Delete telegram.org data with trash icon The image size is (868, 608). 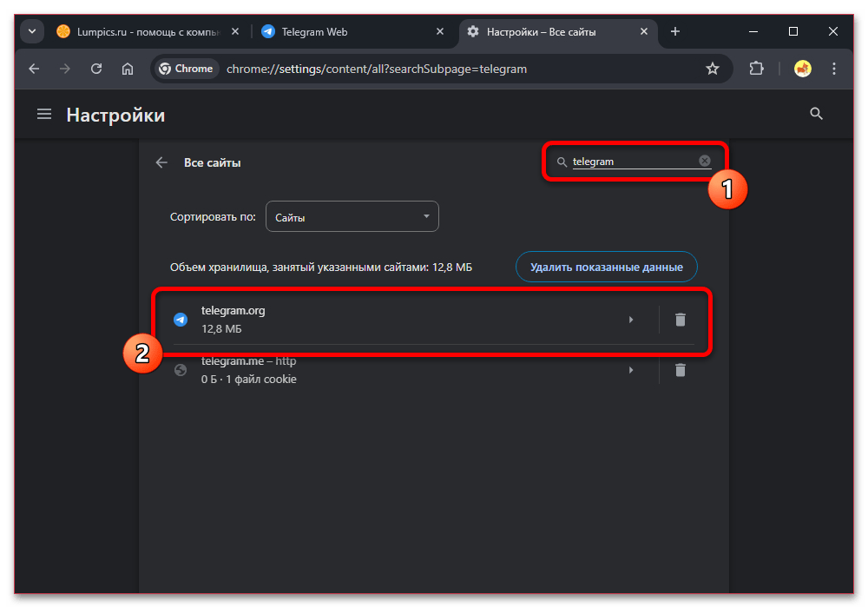[681, 320]
